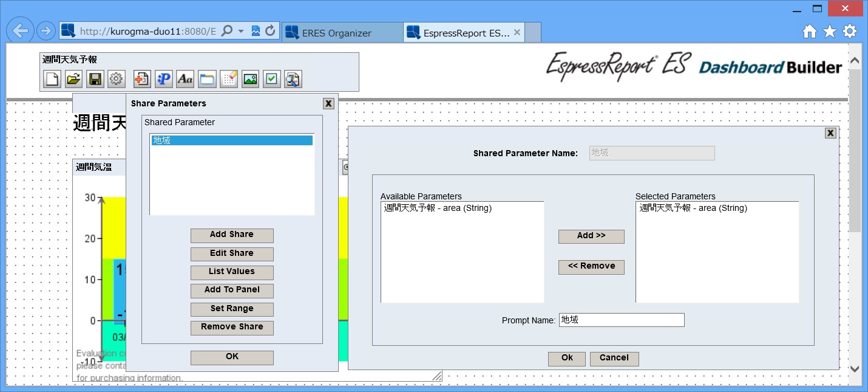
Task: Switch to ERES Organizer tab
Action: [x=342, y=33]
